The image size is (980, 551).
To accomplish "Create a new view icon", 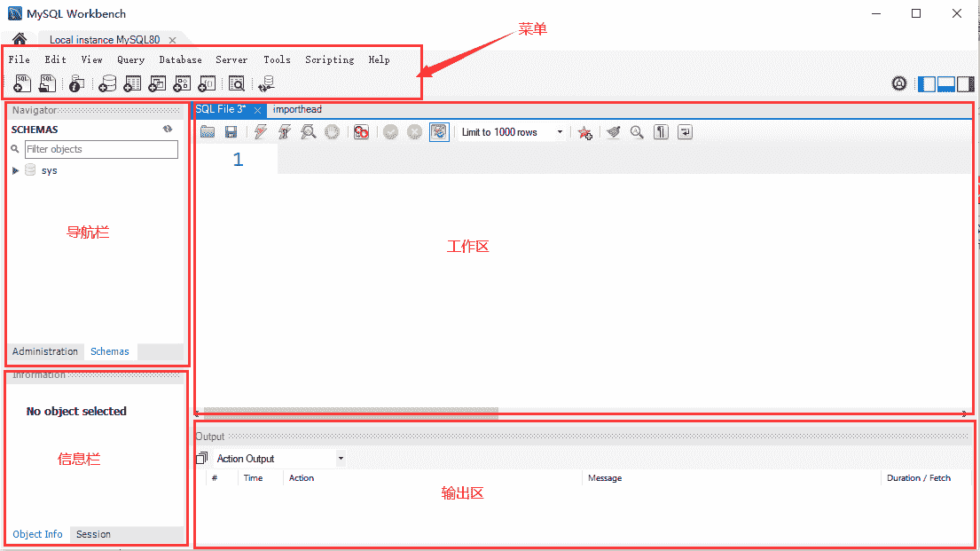I will pyautogui.click(x=157, y=83).
